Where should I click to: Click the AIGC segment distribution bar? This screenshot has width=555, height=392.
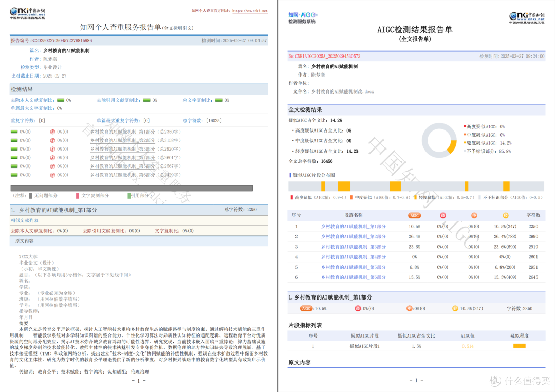pos(416,186)
